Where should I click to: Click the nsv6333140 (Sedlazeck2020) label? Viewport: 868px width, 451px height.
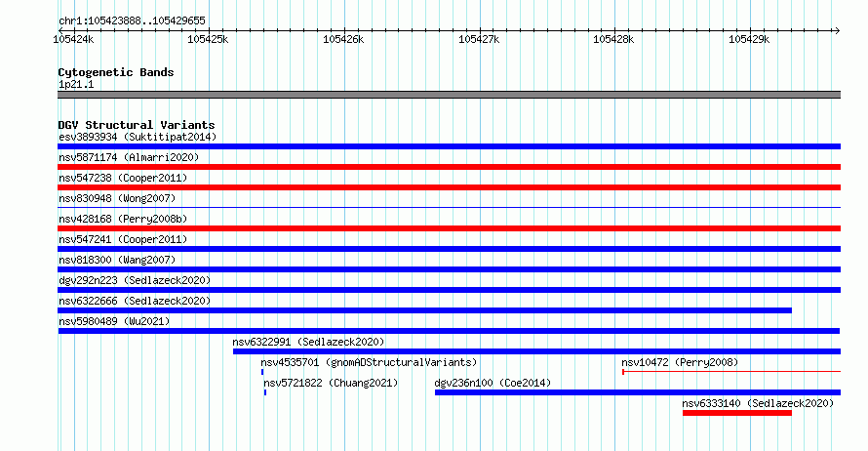[758, 403]
